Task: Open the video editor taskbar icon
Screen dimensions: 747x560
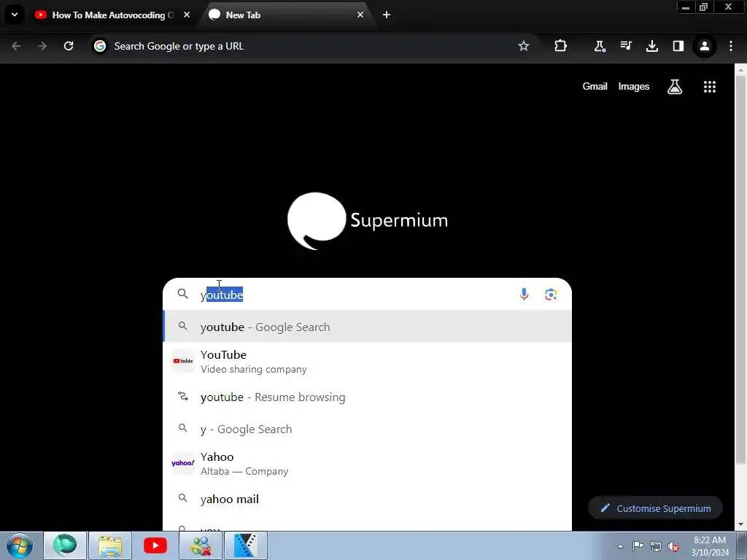Action: [246, 545]
